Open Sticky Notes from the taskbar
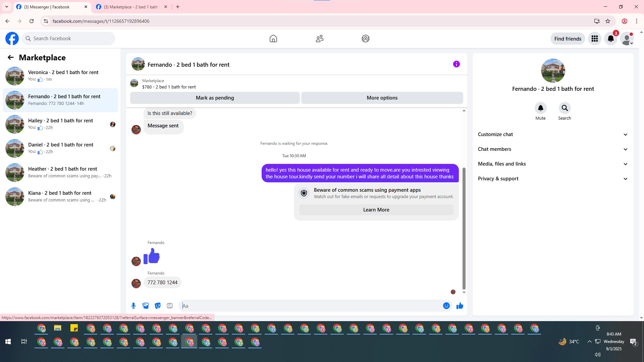The image size is (644, 362). point(74,328)
